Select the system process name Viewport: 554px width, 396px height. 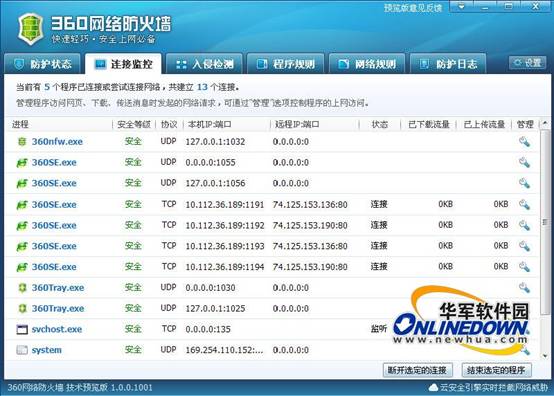[47, 350]
